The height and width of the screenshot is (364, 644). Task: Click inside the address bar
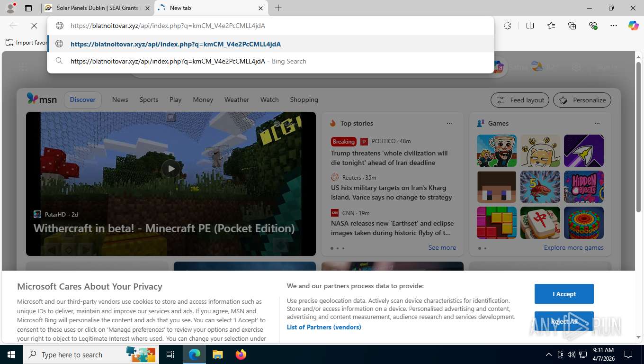click(271, 26)
